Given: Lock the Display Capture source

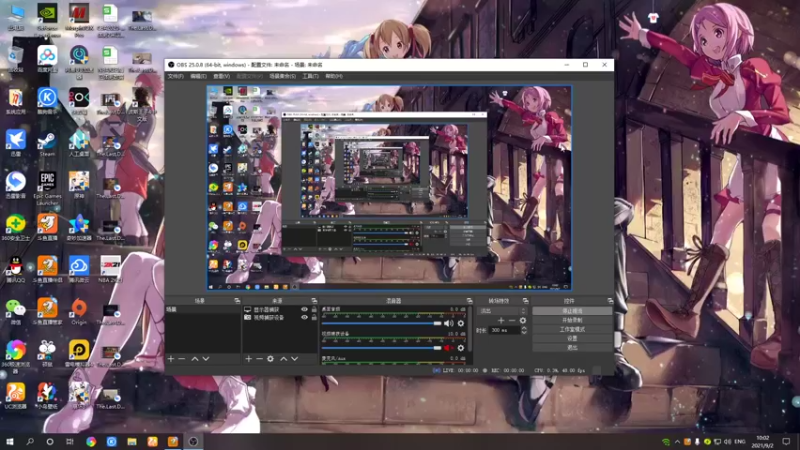Looking at the screenshot, I should [x=314, y=310].
